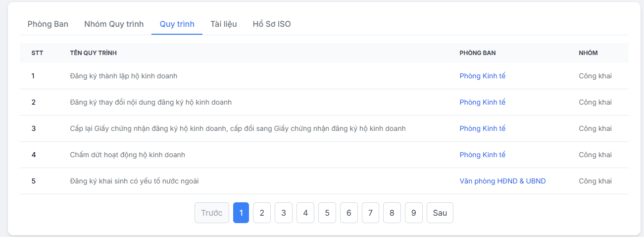Open Phòng Kinh tế link in row 3
The image size is (644, 237).
click(483, 128)
